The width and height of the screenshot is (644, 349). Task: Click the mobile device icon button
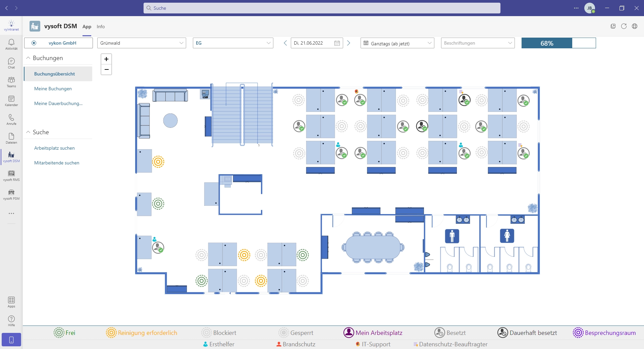(x=11, y=340)
